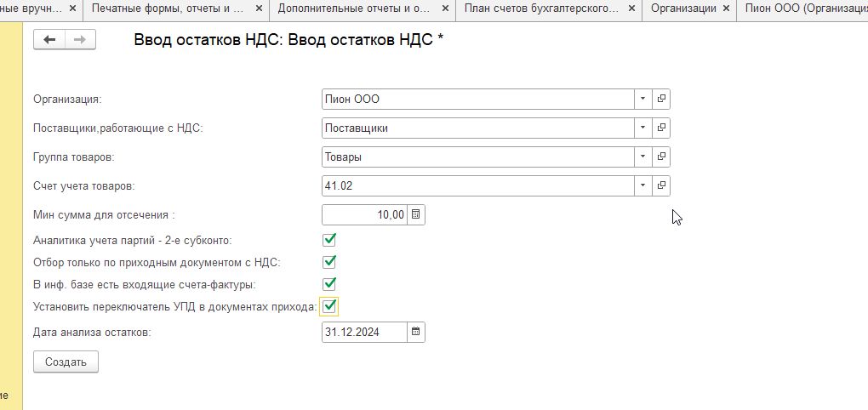Expand the Группа товаров dropdown
Screen dimensions: 868x410
pos(642,157)
